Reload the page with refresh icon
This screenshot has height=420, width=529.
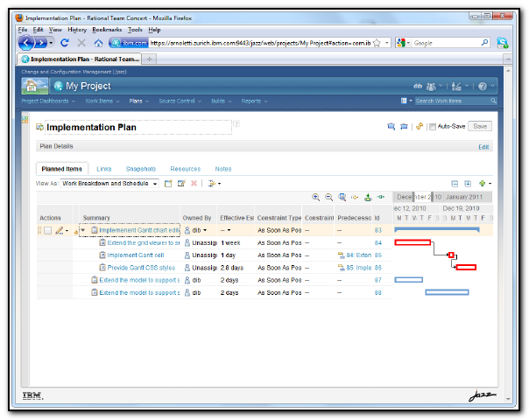[65, 43]
